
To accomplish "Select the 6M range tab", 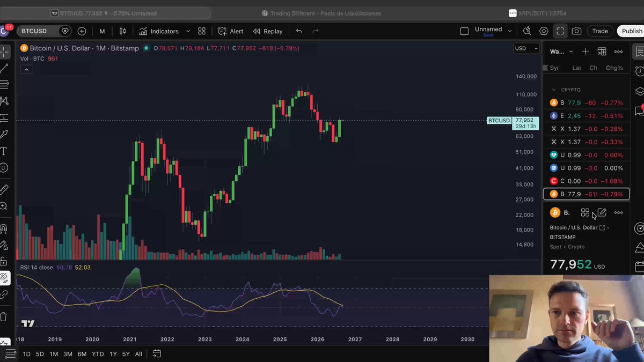I will tap(82, 354).
